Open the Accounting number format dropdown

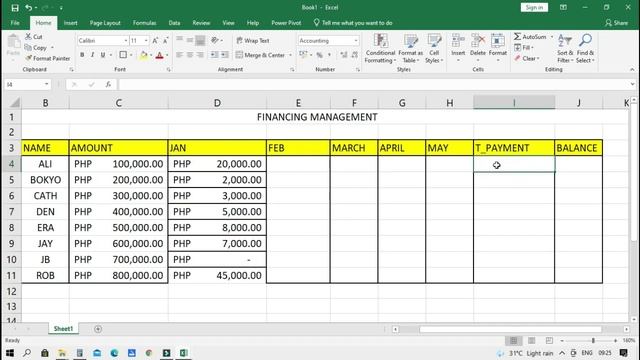tap(356, 40)
